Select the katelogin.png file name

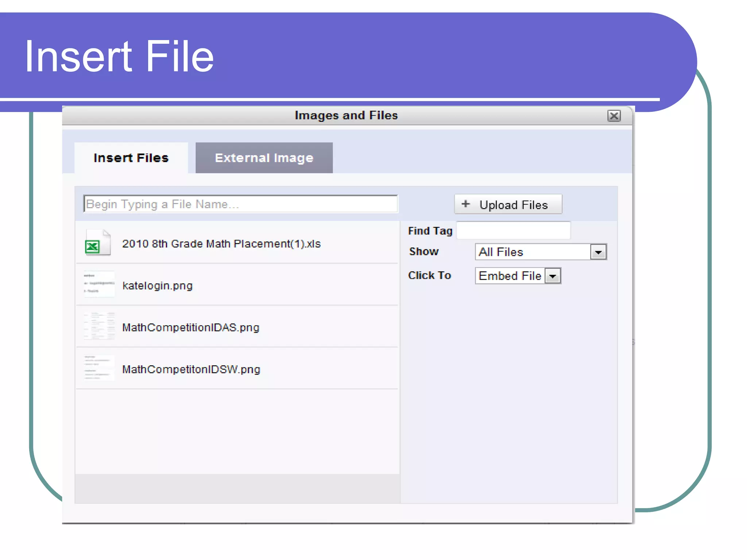click(x=158, y=285)
